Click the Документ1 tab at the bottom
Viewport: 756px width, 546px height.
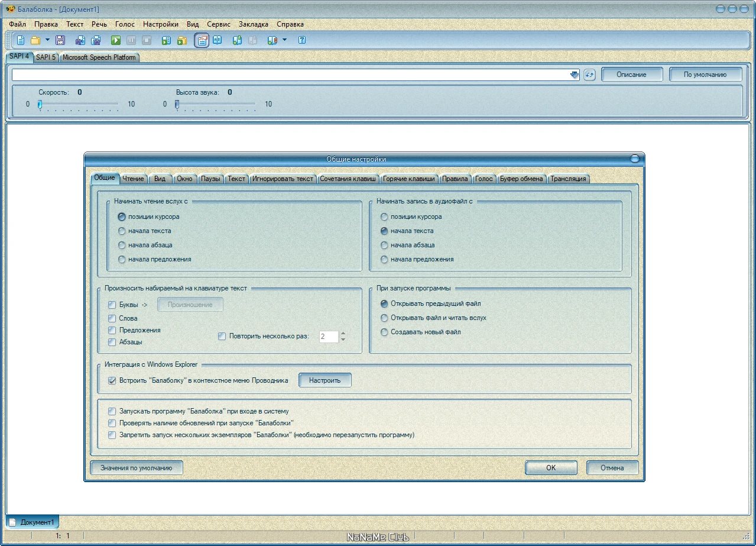[33, 522]
